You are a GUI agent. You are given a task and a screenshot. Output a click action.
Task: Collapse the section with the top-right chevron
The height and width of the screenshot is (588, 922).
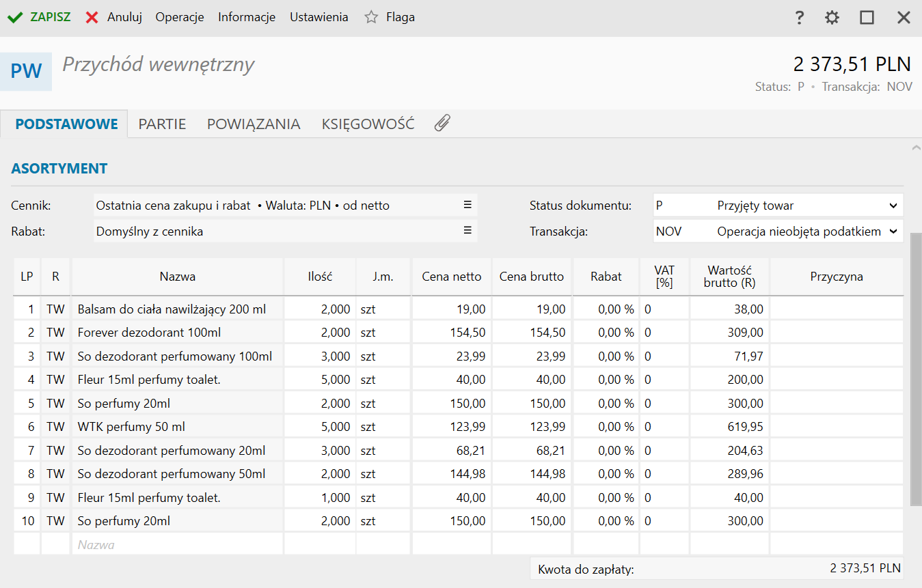pyautogui.click(x=916, y=148)
